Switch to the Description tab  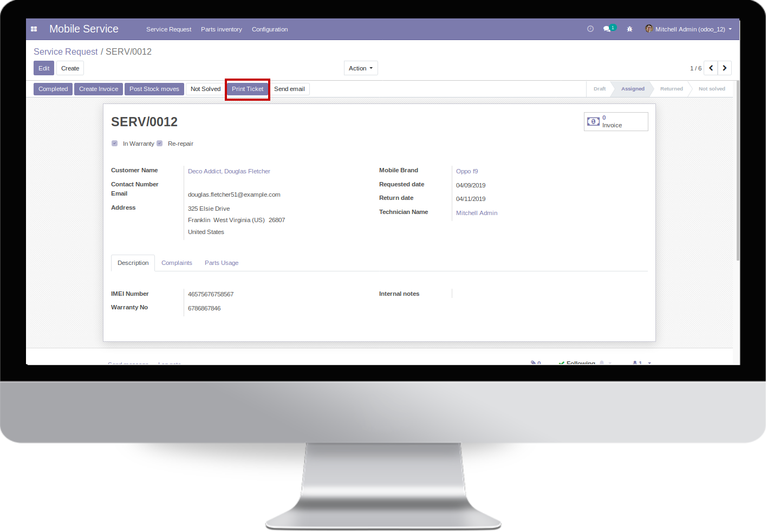[133, 263]
